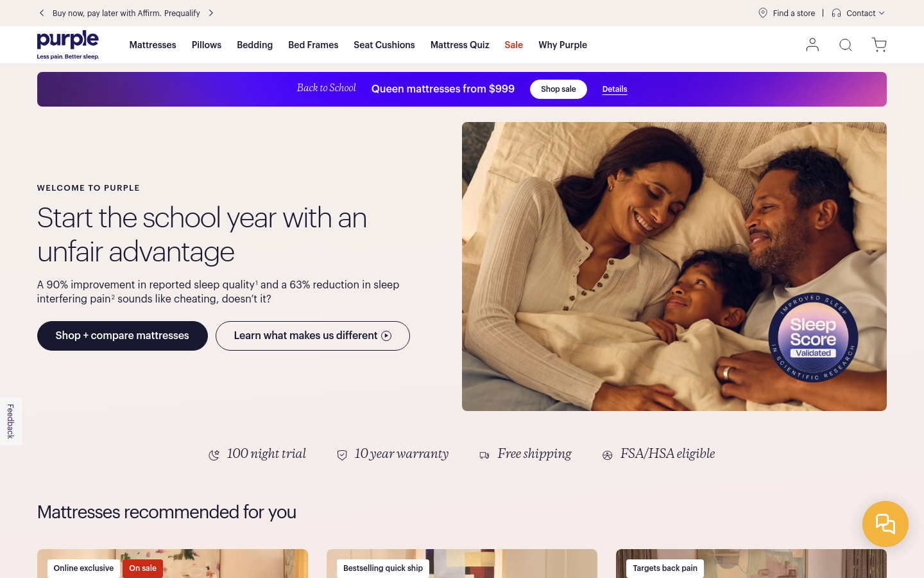This screenshot has height=578, width=924.
Task: Click the 10 year warranty text
Action: click(401, 454)
